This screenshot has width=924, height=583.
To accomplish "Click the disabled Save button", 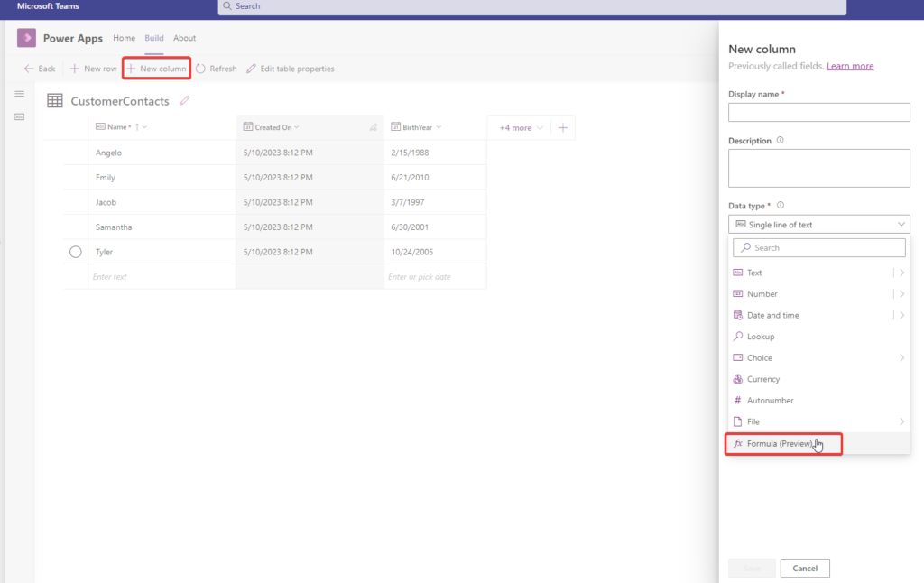I will [x=752, y=569].
